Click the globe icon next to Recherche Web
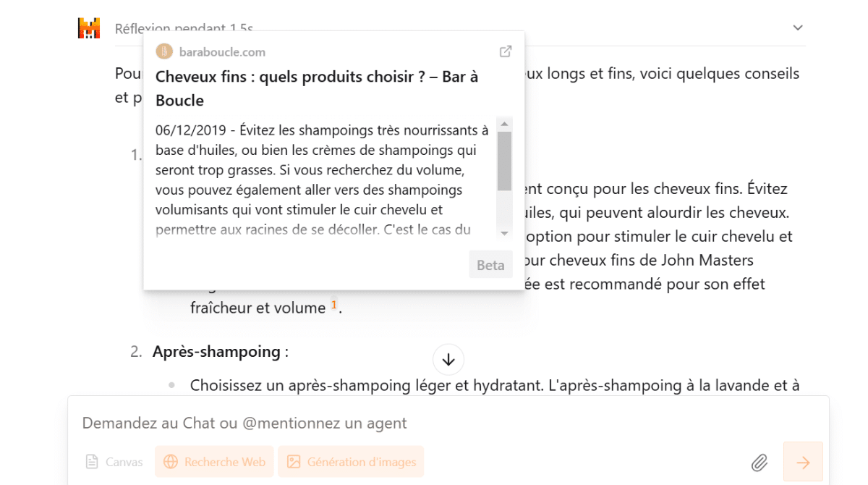The image size is (868, 485). 171,461
